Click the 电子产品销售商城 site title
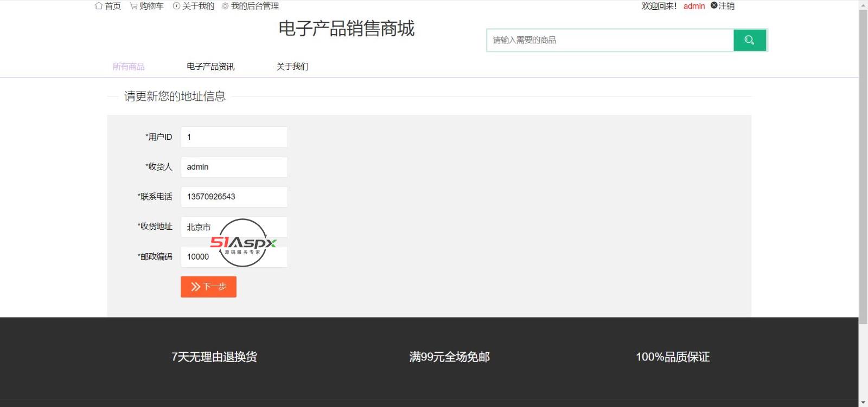 (x=347, y=29)
